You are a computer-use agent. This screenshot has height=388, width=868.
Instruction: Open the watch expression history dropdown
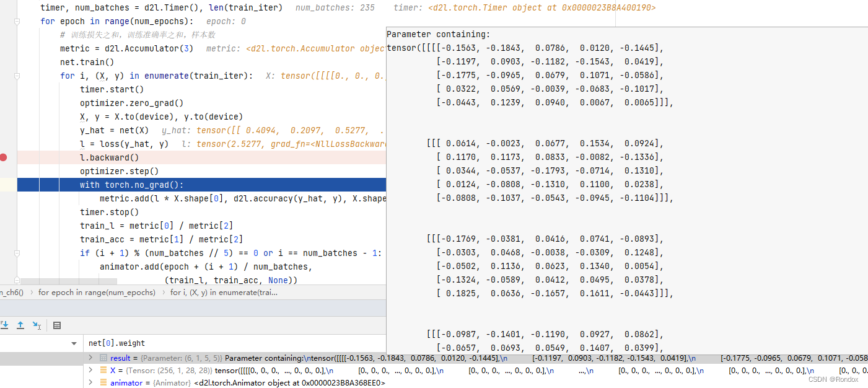(73, 343)
